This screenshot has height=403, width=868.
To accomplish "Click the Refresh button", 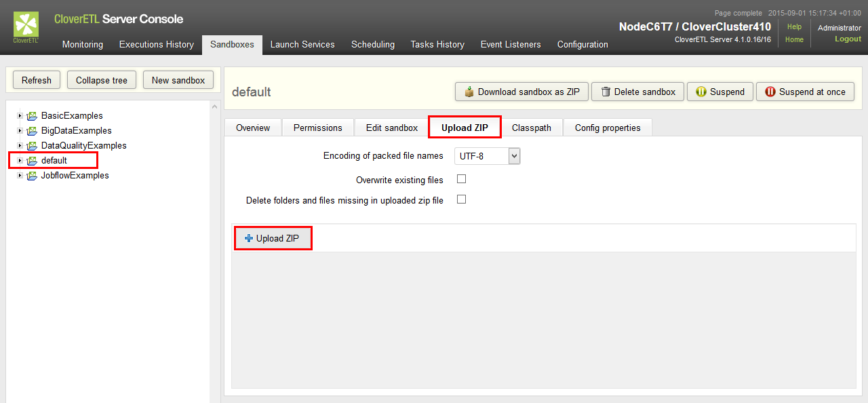I will pos(37,80).
